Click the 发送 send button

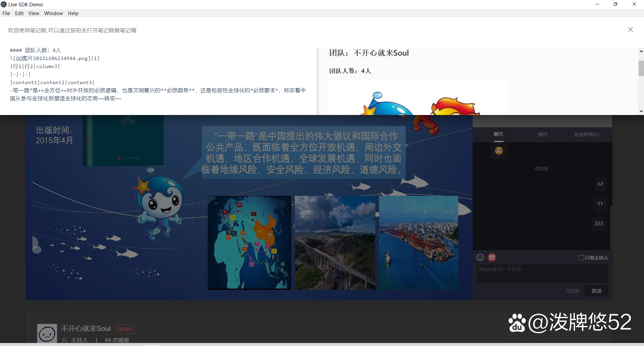pyautogui.click(x=596, y=291)
